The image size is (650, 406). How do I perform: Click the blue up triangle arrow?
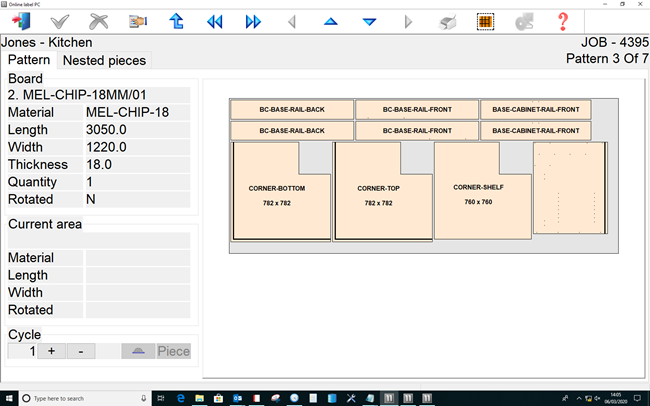[x=331, y=21]
